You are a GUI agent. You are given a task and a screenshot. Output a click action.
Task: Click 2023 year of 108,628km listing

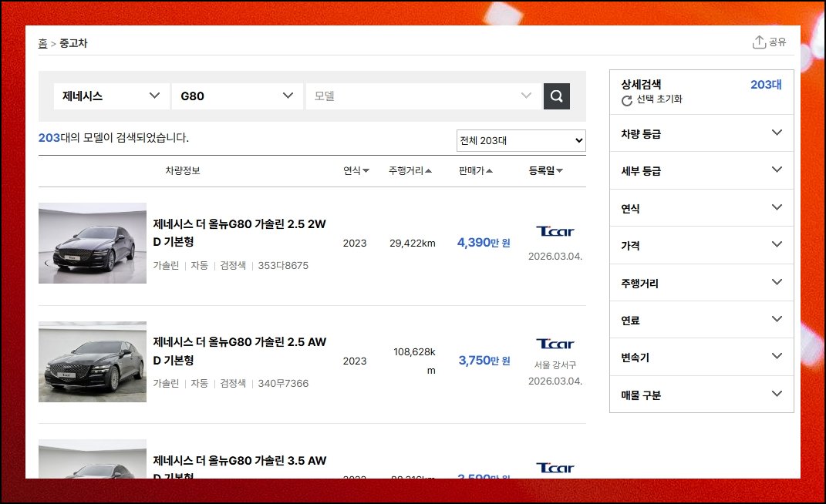click(x=355, y=361)
